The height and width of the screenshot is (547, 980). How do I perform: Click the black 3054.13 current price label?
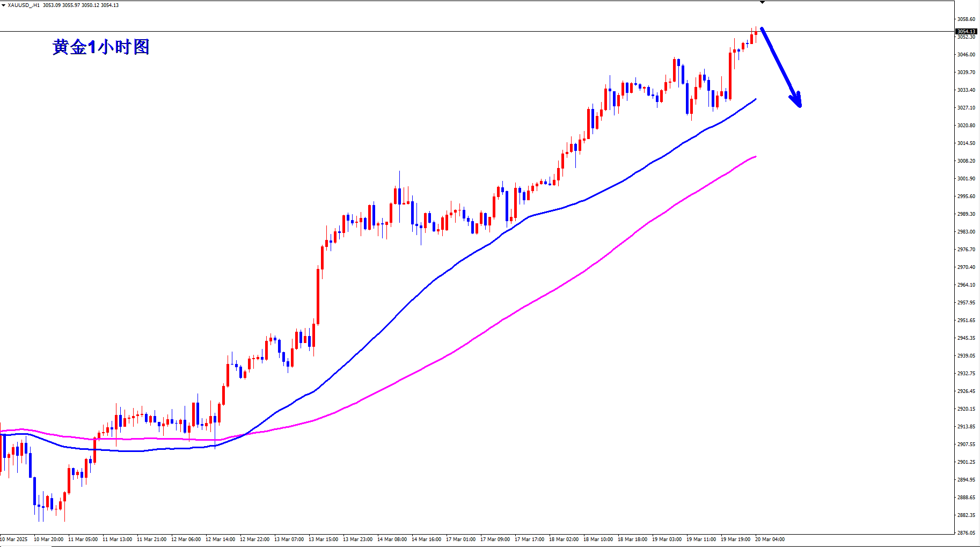coord(967,32)
